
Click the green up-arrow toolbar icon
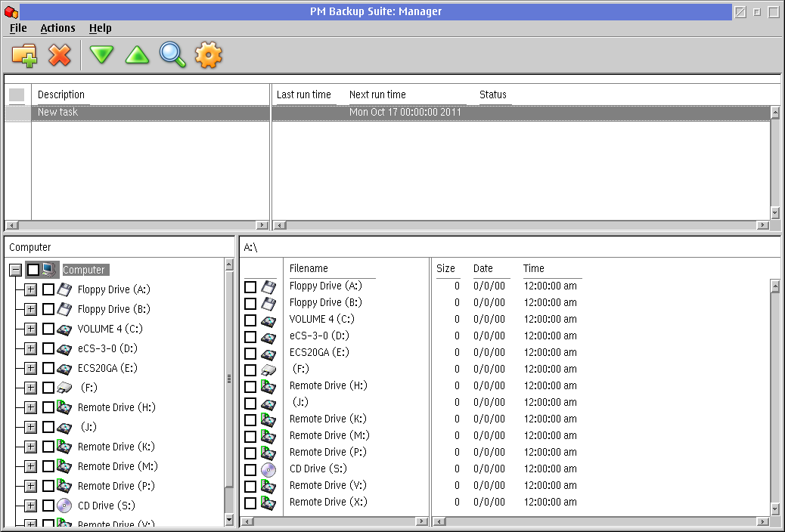(x=137, y=54)
